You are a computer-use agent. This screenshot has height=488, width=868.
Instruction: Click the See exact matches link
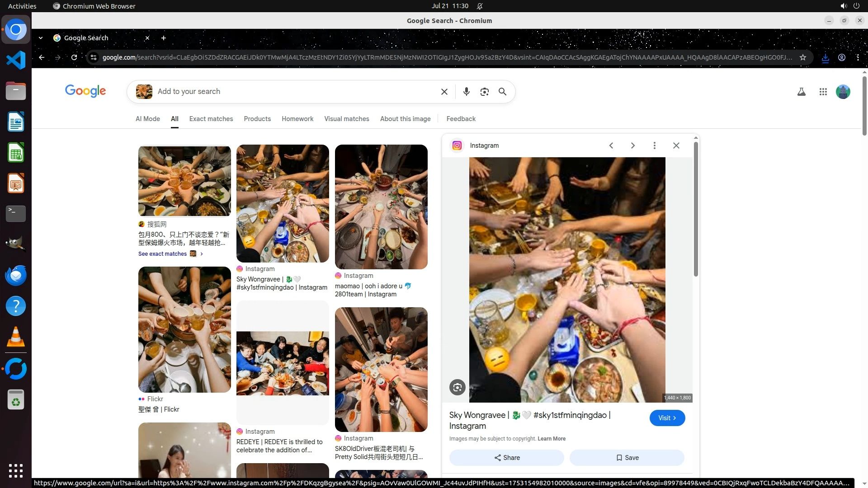coord(163,254)
